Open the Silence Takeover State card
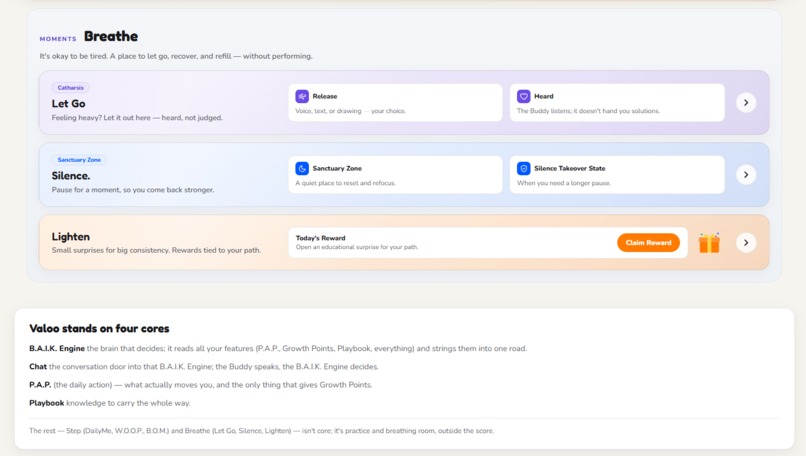Viewport: 806px width, 456px height. [x=617, y=175]
